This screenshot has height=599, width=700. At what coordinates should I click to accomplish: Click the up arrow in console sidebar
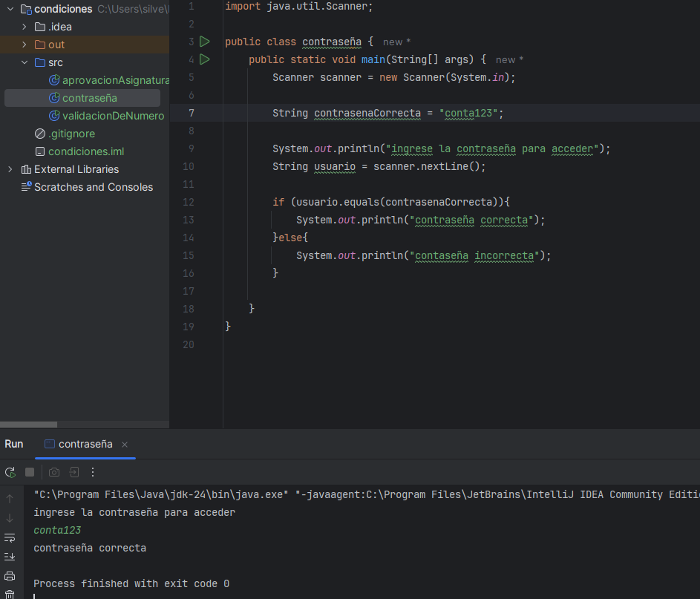point(10,499)
